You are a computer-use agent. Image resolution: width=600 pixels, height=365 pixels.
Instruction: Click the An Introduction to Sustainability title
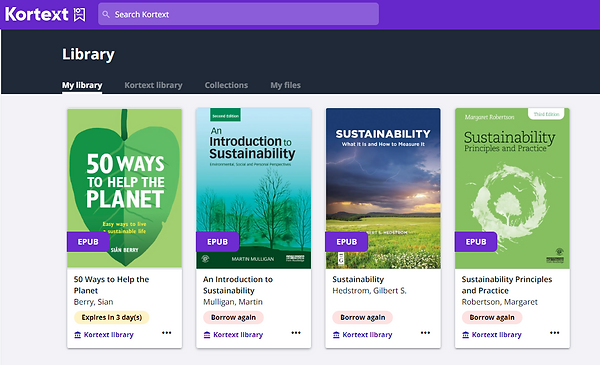[x=238, y=285]
